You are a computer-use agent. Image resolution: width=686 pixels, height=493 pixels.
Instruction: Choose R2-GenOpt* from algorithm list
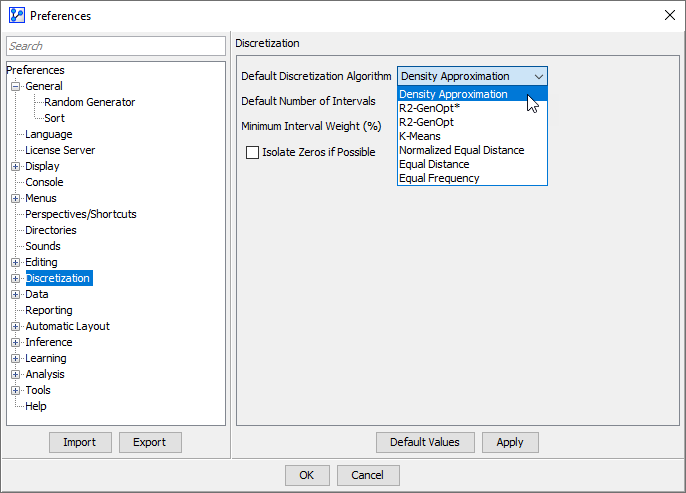tap(429, 108)
